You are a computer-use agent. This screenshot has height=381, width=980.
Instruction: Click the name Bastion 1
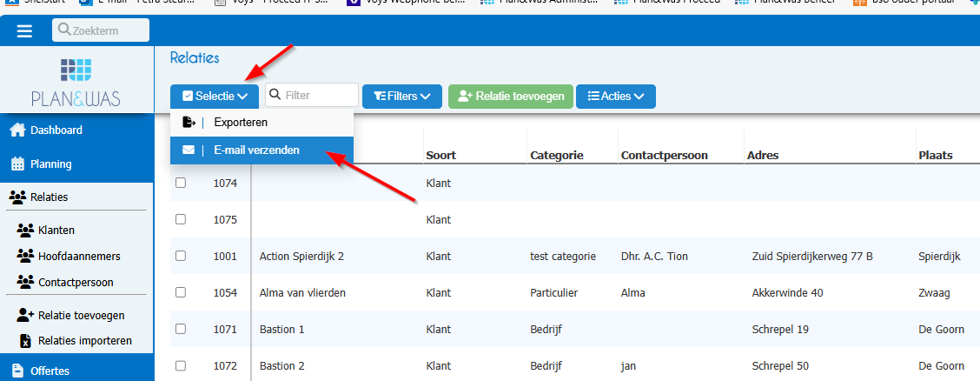click(281, 329)
